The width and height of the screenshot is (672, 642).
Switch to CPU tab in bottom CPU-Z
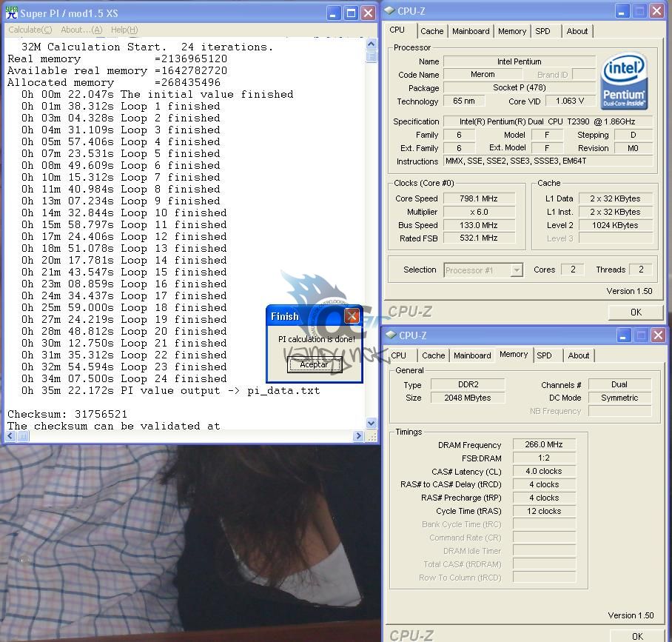click(399, 355)
